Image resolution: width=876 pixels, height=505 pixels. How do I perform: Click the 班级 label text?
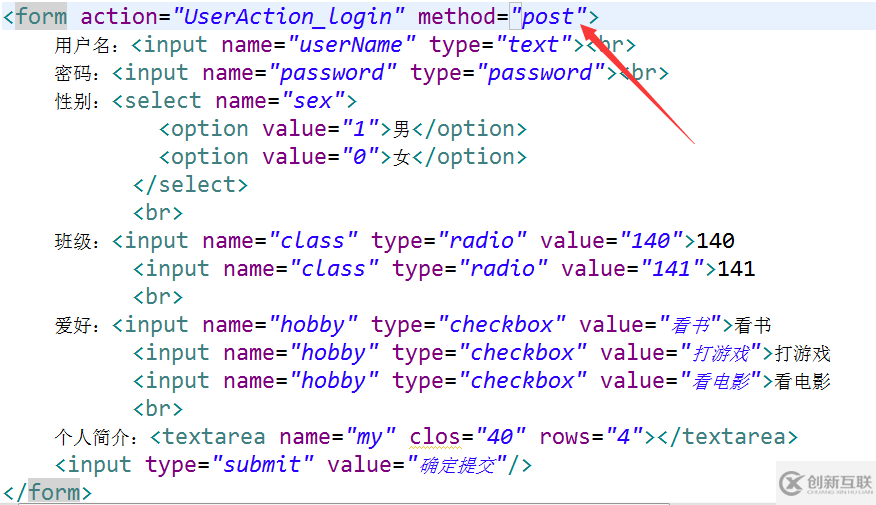point(72,241)
